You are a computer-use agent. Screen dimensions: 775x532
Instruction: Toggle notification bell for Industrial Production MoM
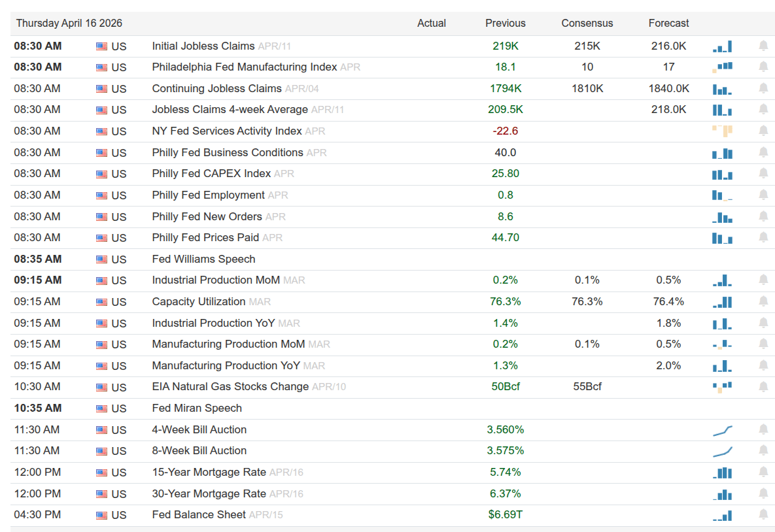coord(763,280)
